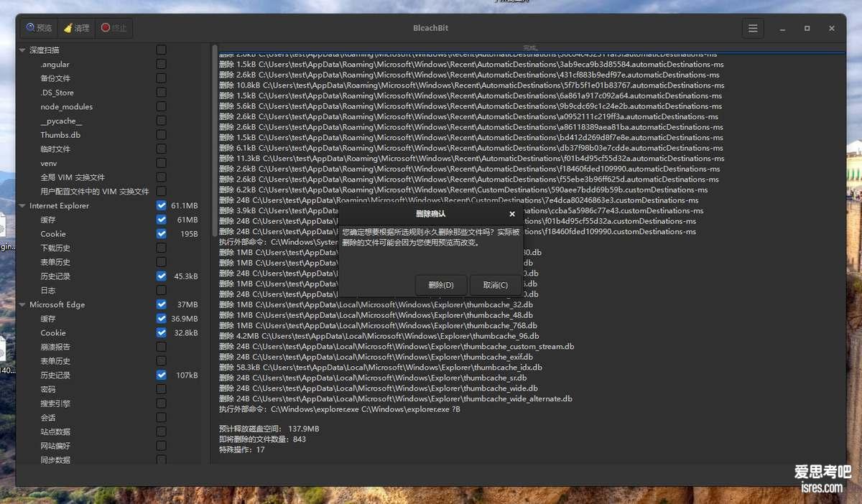862x504 pixels.
Task: Enable Microsoft Edge 崩溃报告 checkbox
Action: pos(161,347)
